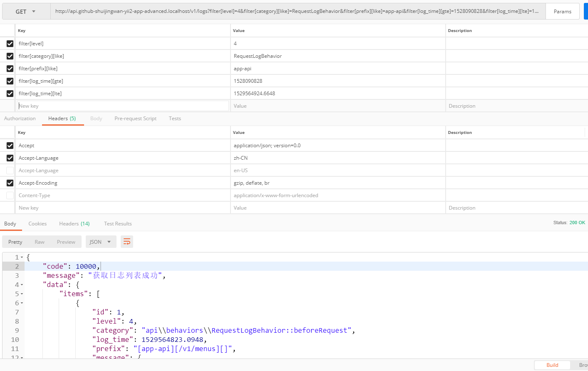
Task: Open the response Cookies tab
Action: tap(37, 224)
